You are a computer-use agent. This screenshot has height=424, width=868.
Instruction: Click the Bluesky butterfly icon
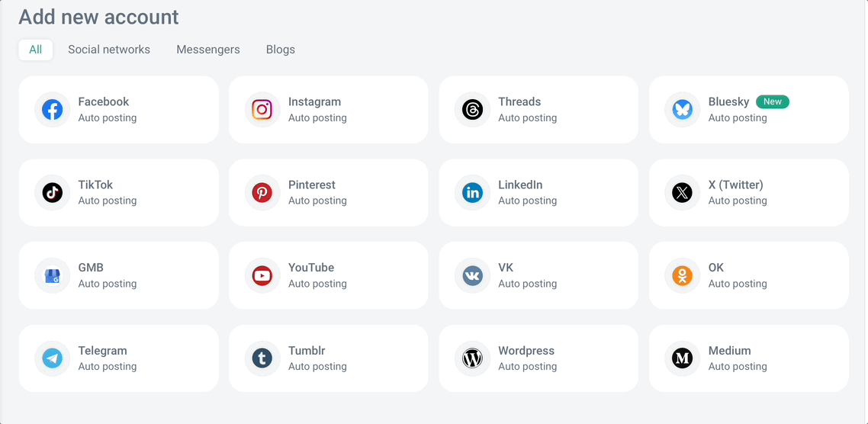tap(682, 110)
